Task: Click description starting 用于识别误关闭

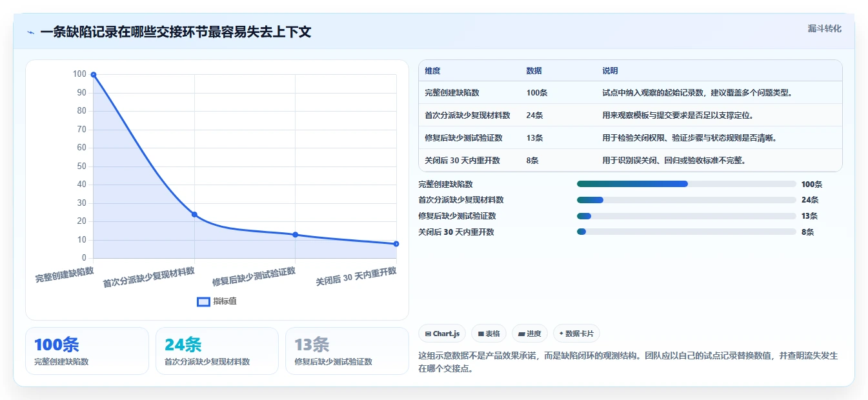Action: [674, 161]
